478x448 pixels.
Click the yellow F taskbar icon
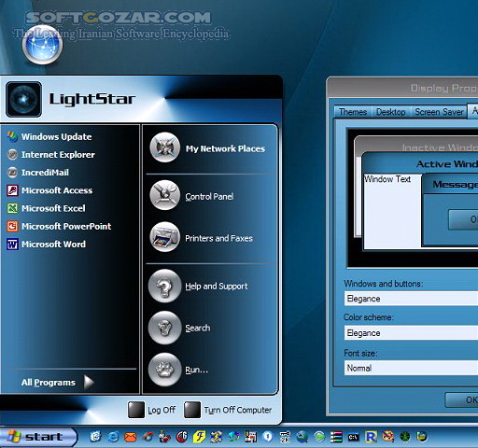tap(199, 437)
